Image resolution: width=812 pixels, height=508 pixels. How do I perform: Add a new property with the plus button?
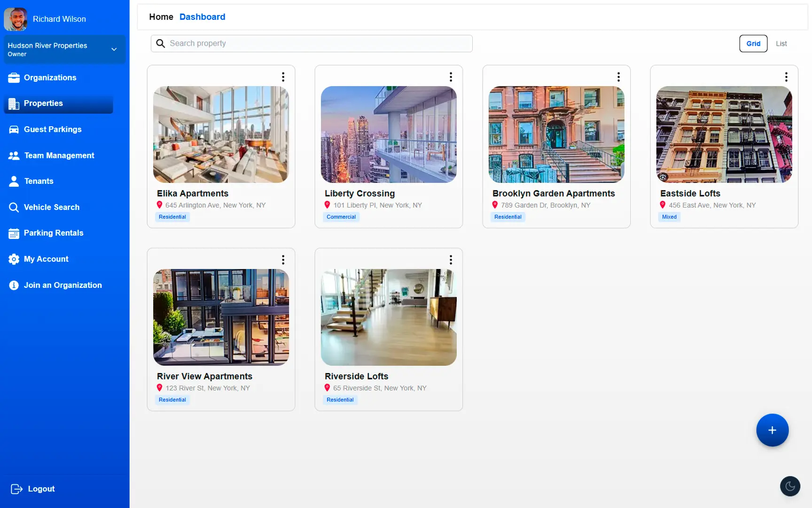pos(772,430)
